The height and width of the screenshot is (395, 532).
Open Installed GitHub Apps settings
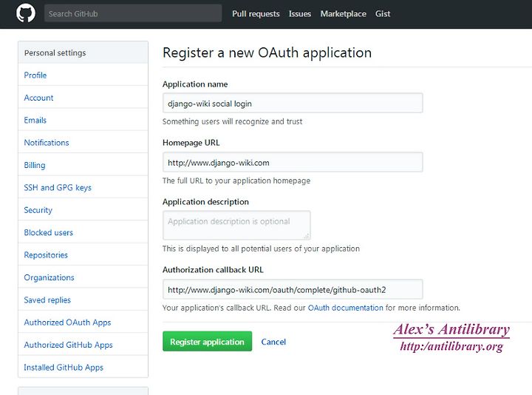(63, 367)
